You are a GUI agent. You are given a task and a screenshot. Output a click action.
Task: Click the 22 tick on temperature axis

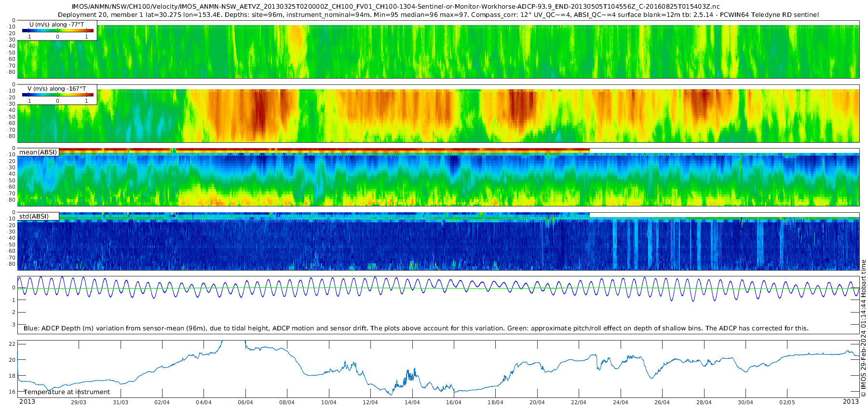pyautogui.click(x=12, y=344)
